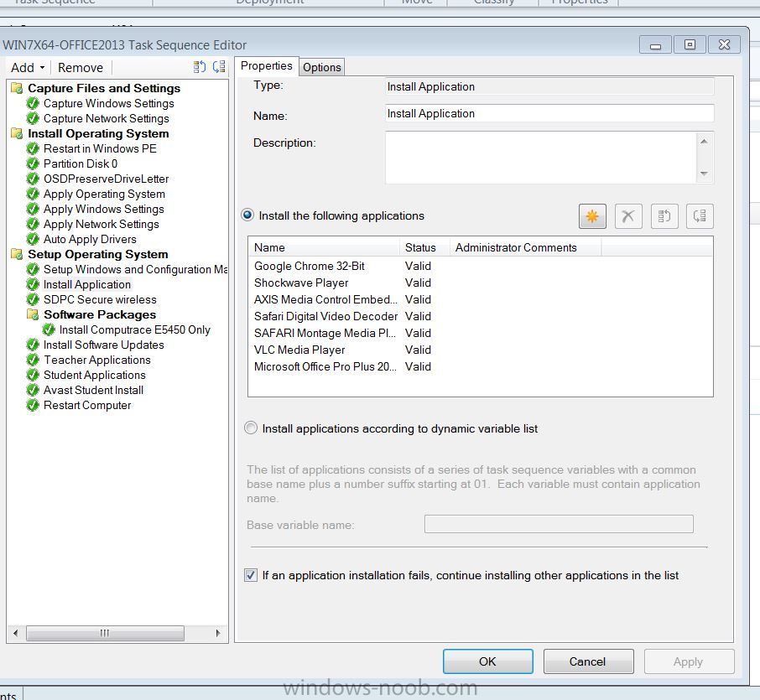Click the Remove button
Screen dimensions: 760x700
pos(81,67)
